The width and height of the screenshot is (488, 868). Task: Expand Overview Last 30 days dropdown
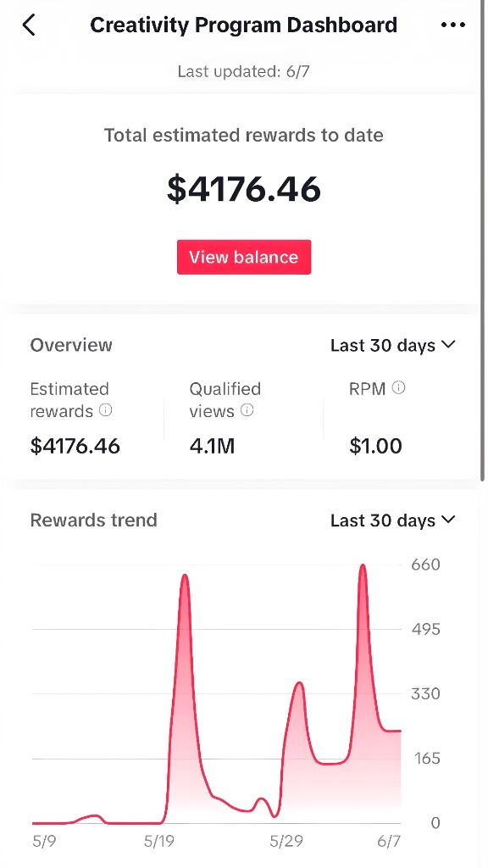tap(393, 346)
